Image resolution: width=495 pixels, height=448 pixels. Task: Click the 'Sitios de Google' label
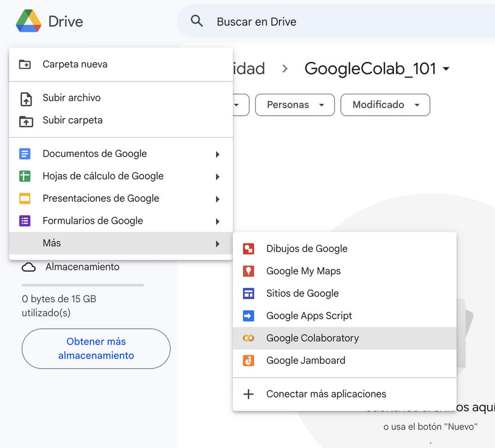(303, 293)
